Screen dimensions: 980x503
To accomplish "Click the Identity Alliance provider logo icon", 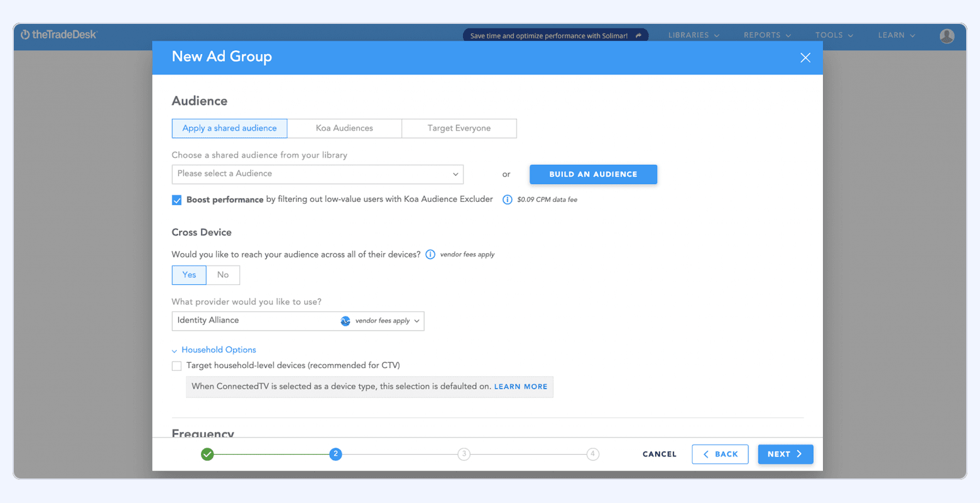I will pyautogui.click(x=346, y=321).
